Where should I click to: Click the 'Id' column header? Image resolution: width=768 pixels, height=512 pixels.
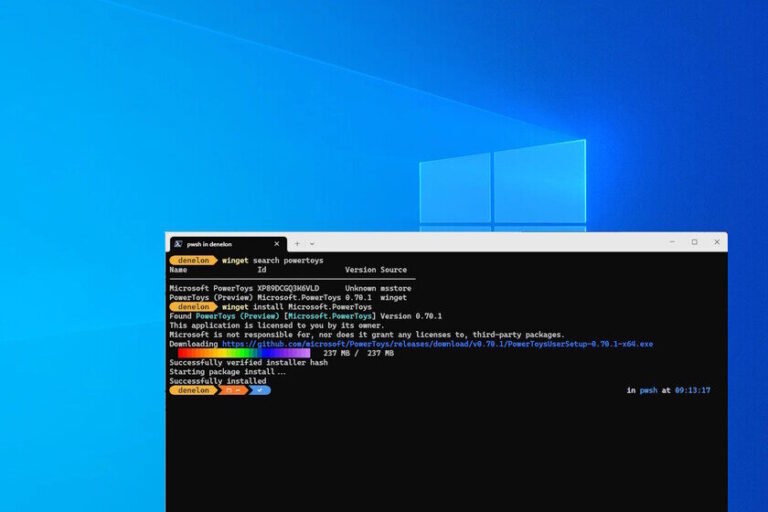click(x=262, y=270)
